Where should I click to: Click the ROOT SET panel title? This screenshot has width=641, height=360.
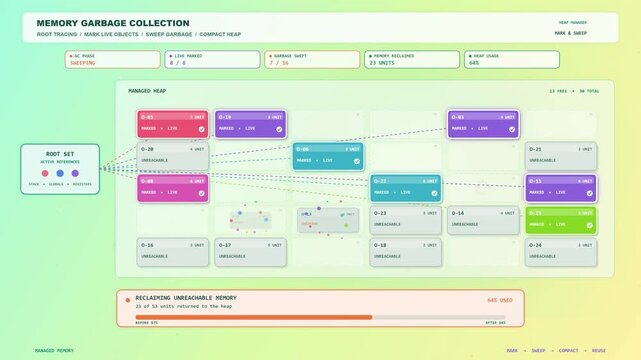coord(60,154)
